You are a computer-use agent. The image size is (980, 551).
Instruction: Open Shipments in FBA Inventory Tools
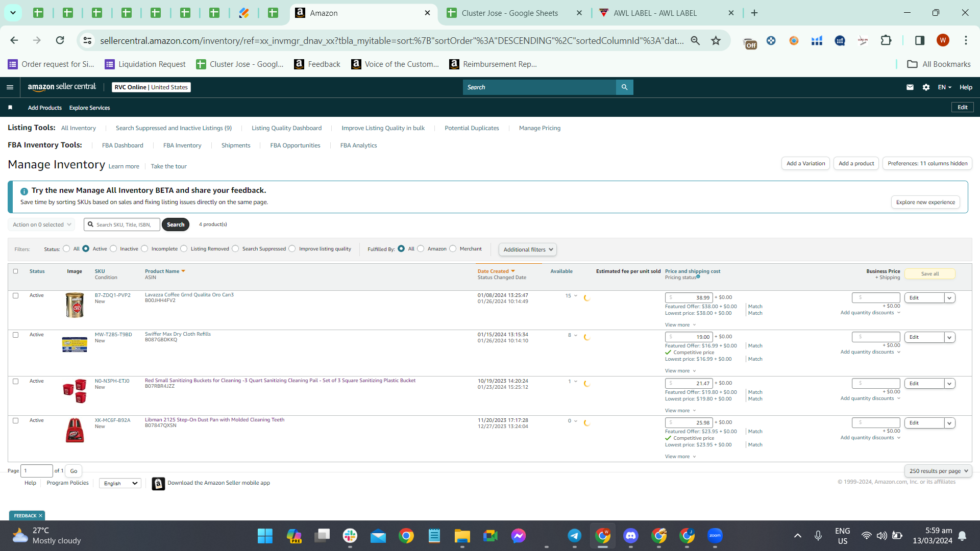pos(236,145)
